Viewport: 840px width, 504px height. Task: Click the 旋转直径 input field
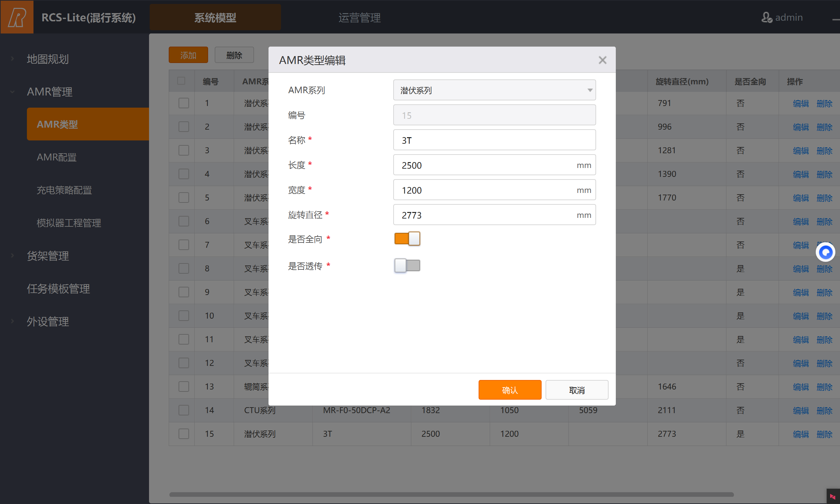click(494, 215)
